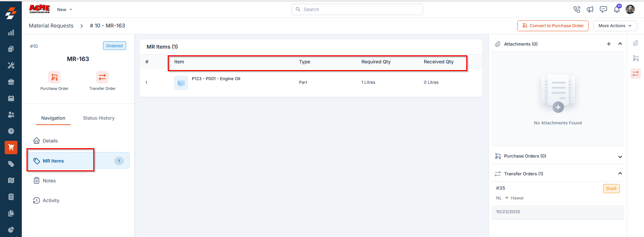The image size is (644, 237).
Task: Click the Draft status badge
Action: [611, 189]
